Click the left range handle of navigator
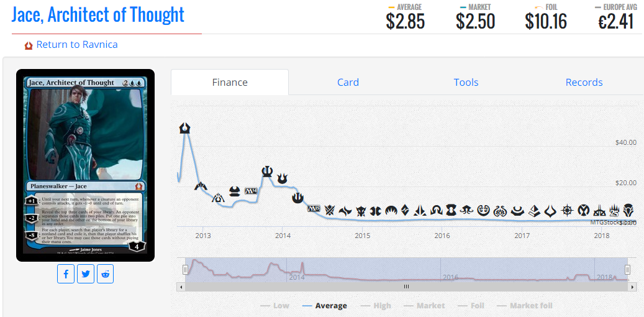Screen dimensions: 644x317 [185, 270]
